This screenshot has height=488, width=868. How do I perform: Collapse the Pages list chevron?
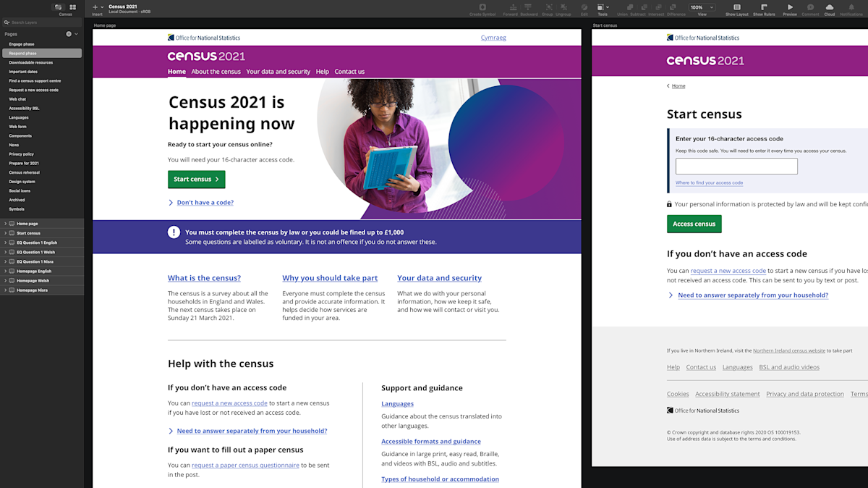pos(77,34)
